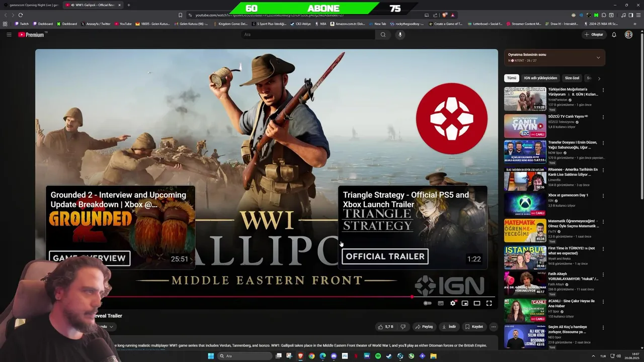Open the 'Anasayfa / Twitter' bookmark
The height and width of the screenshot is (362, 644).
click(96, 24)
